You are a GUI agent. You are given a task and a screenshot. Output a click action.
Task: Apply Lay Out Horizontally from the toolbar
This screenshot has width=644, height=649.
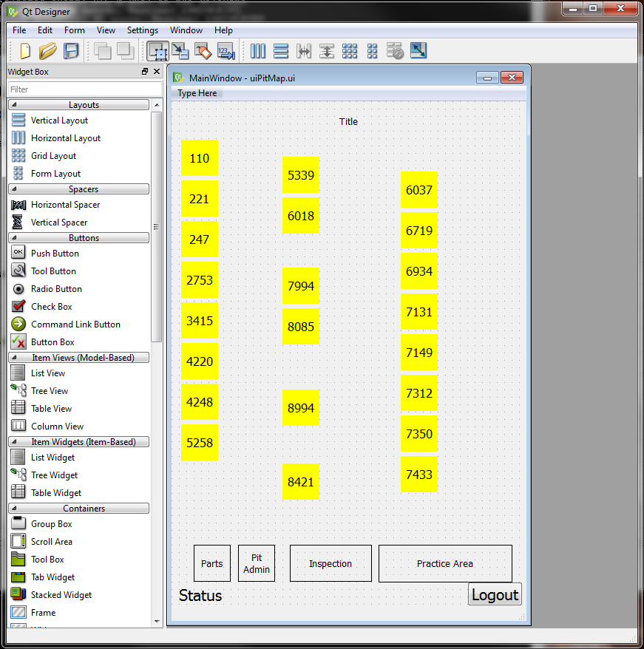[258, 51]
